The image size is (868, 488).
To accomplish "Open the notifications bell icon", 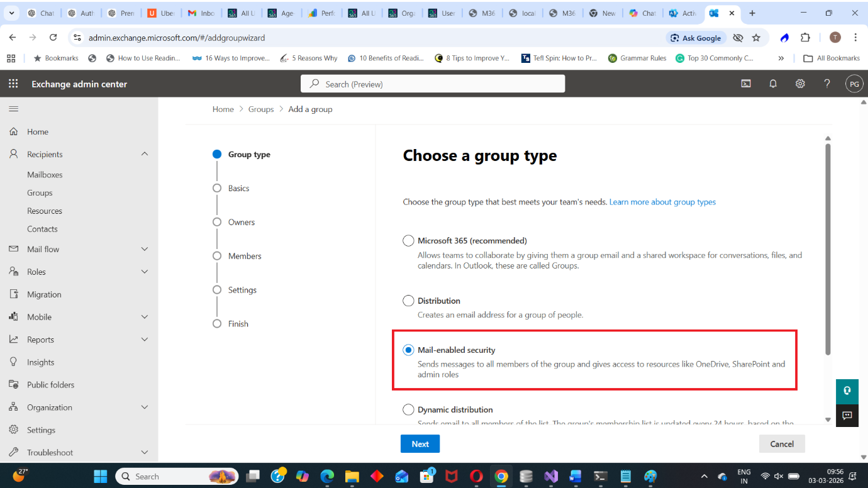I will click(773, 84).
